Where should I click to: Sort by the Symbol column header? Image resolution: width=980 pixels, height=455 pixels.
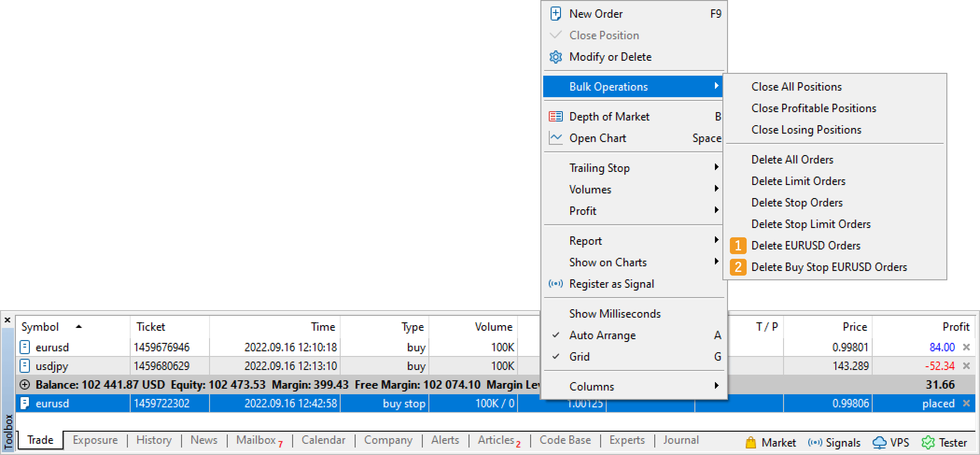point(40,327)
